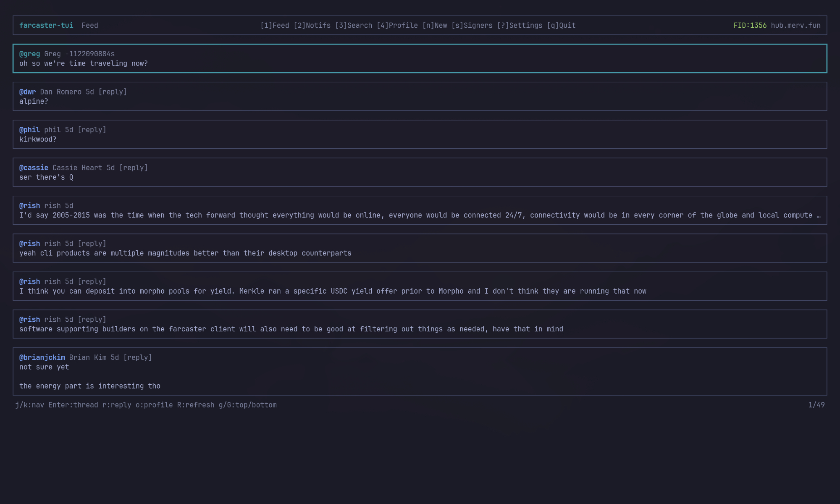Viewport: 840px width, 504px height.
Task: Click [q]Quit in the header
Action: [x=561, y=26]
